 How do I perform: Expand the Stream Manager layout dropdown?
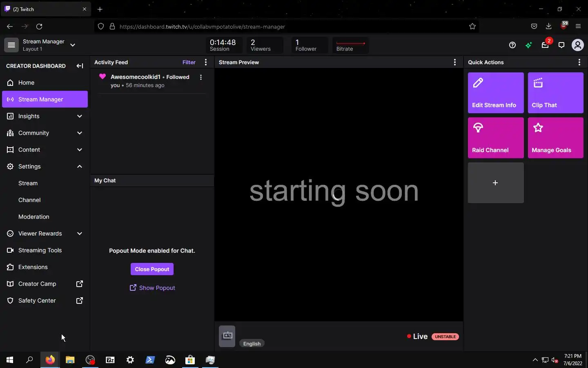73,45
